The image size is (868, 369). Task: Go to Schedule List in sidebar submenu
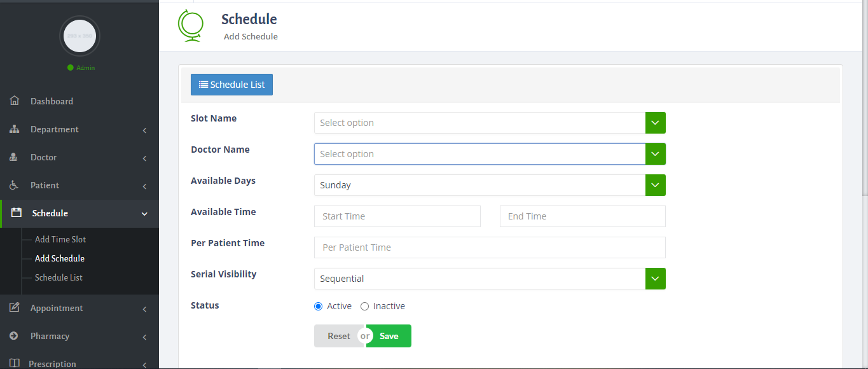pyautogui.click(x=59, y=277)
